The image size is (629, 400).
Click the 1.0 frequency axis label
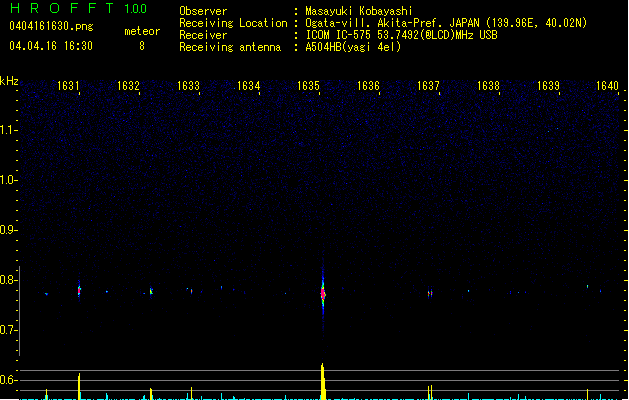pyautogui.click(x=9, y=180)
